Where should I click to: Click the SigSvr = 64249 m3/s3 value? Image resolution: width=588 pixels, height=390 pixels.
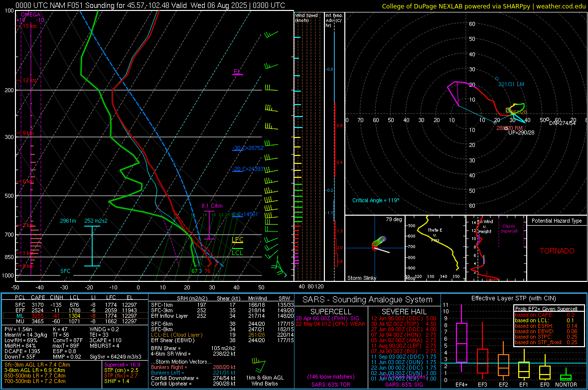click(x=116, y=357)
